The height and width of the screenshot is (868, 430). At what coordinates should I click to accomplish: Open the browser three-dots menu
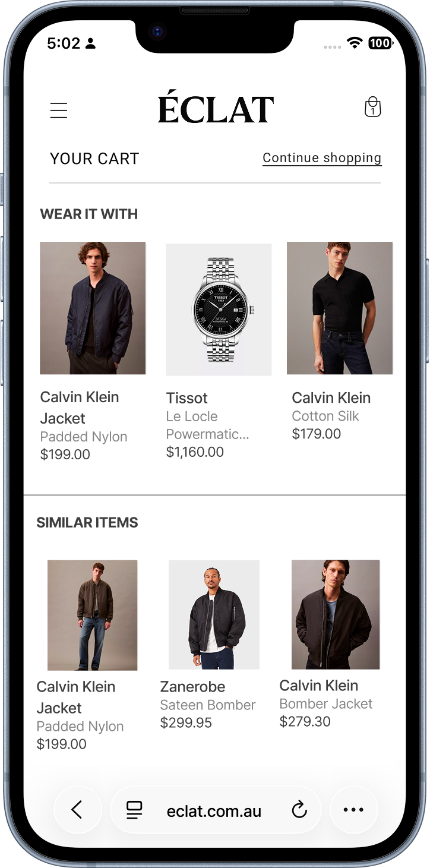(x=353, y=809)
